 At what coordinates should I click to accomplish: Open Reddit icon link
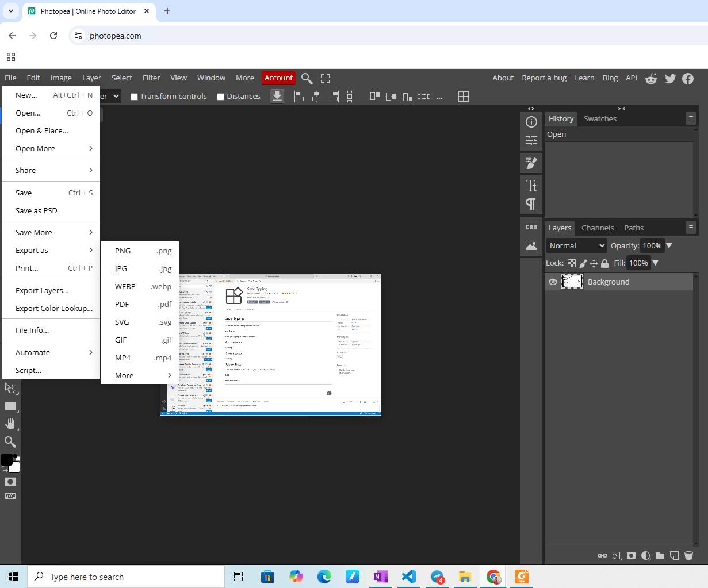pyautogui.click(x=651, y=79)
